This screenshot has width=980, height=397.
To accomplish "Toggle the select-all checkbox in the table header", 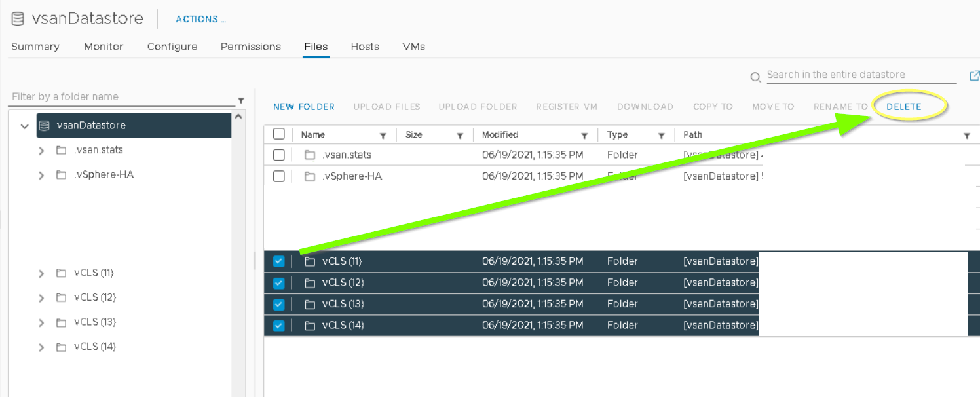I will [279, 134].
